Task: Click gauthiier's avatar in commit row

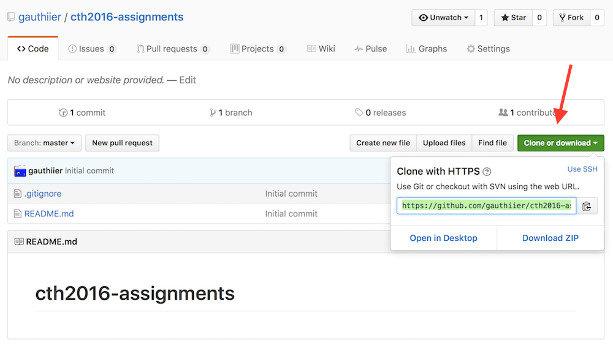Action: (20, 171)
